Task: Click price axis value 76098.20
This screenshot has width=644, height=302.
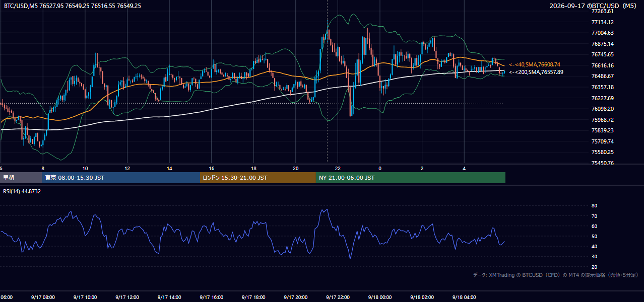Action: pyautogui.click(x=603, y=109)
